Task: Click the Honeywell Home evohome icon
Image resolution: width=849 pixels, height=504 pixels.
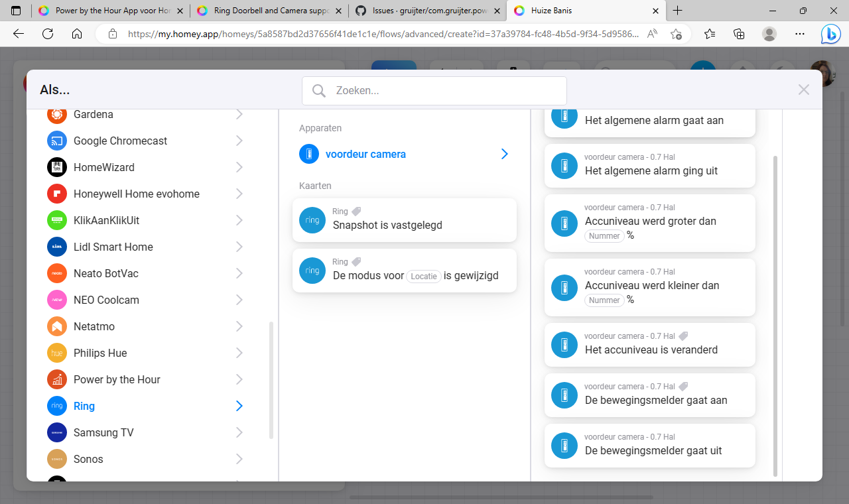Action: [57, 194]
